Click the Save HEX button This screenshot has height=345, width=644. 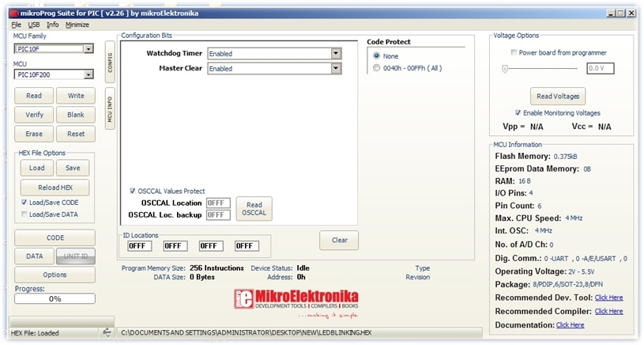73,168
